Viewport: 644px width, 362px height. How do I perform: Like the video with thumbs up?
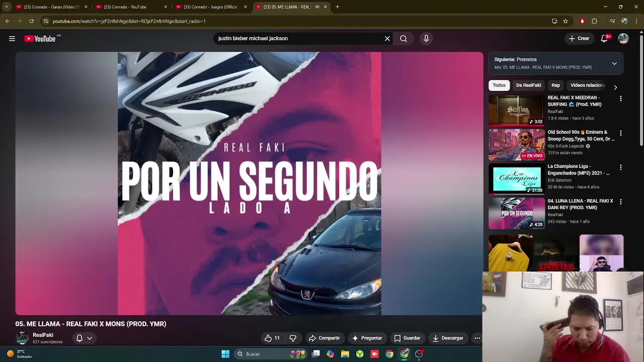click(x=272, y=338)
